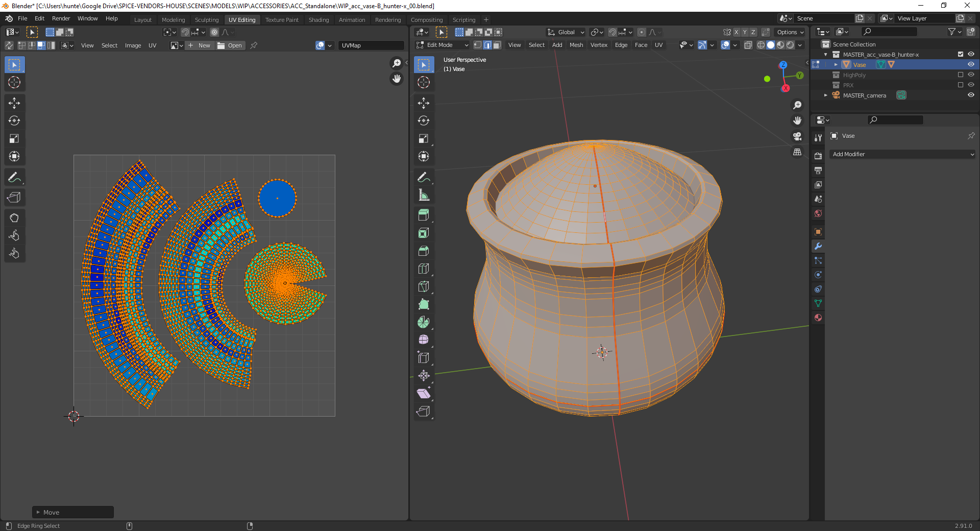Switch to the Texture Paint workspace tab

tap(282, 20)
